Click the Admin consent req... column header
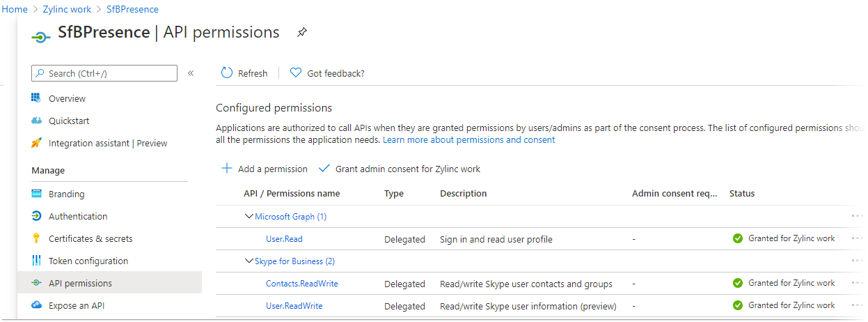Viewport: 868px width, 322px height. click(x=674, y=194)
